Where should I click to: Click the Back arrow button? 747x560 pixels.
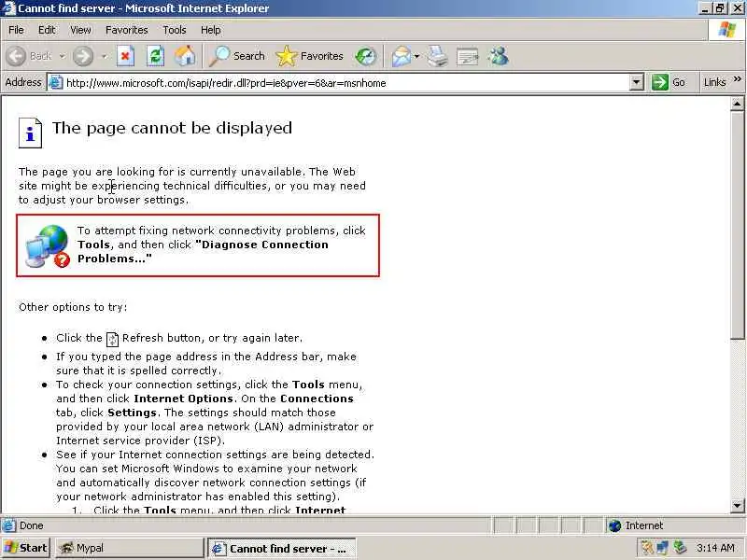pos(16,56)
